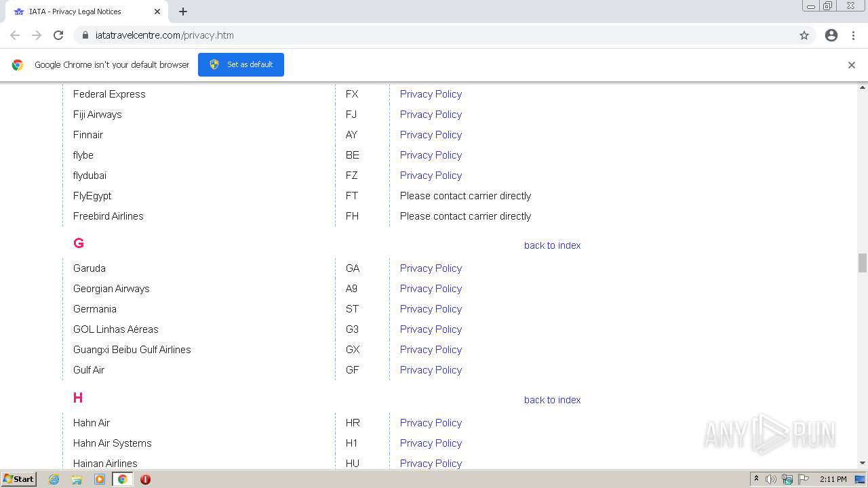Screen dimensions: 868x488
Task: Open flydubai Privacy Policy link
Action: pyautogui.click(x=431, y=176)
